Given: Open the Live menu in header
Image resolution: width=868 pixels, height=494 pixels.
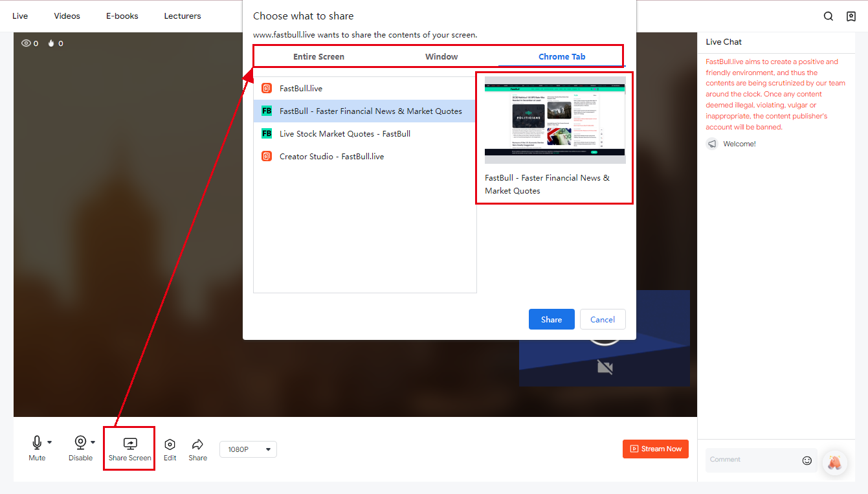Looking at the screenshot, I should coord(20,16).
